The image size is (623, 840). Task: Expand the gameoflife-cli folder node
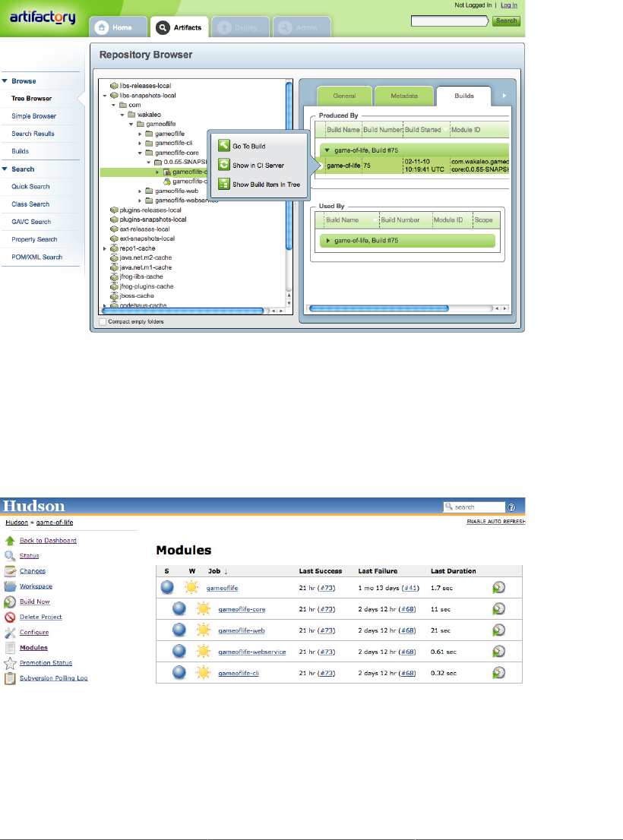tap(140, 143)
